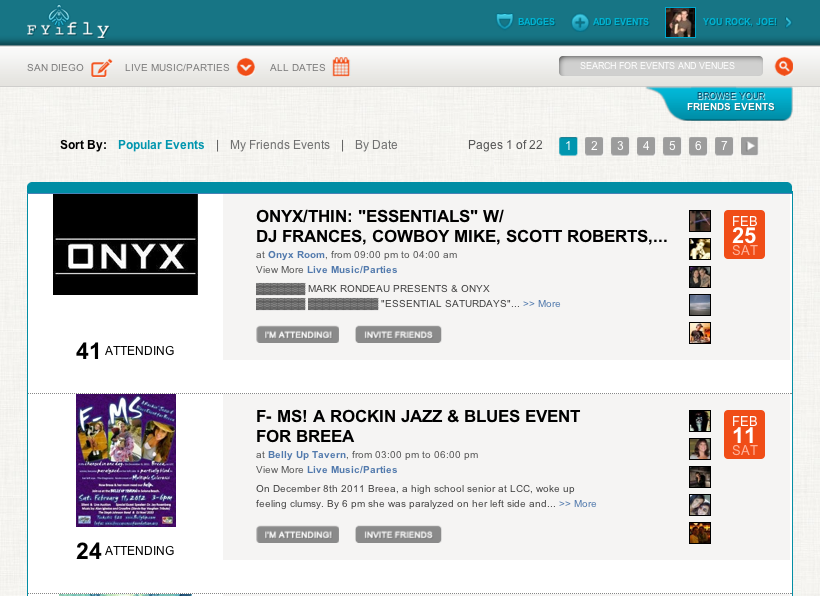Click I'm Attending for the Onyx event
The width and height of the screenshot is (820, 596).
[298, 335]
